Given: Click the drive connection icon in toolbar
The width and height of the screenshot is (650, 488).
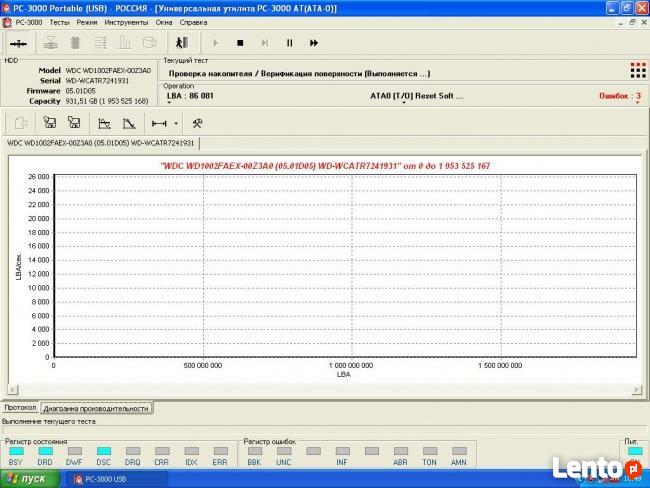Looking at the screenshot, I should coord(18,43).
